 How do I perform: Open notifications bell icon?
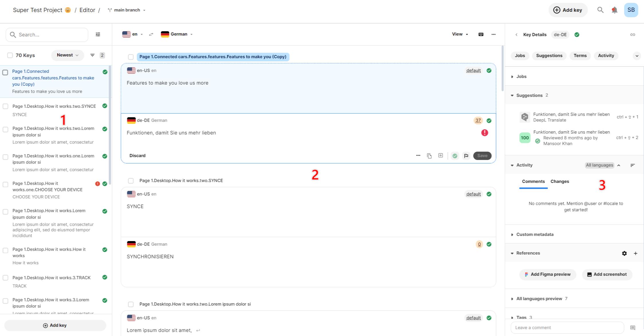click(x=614, y=10)
